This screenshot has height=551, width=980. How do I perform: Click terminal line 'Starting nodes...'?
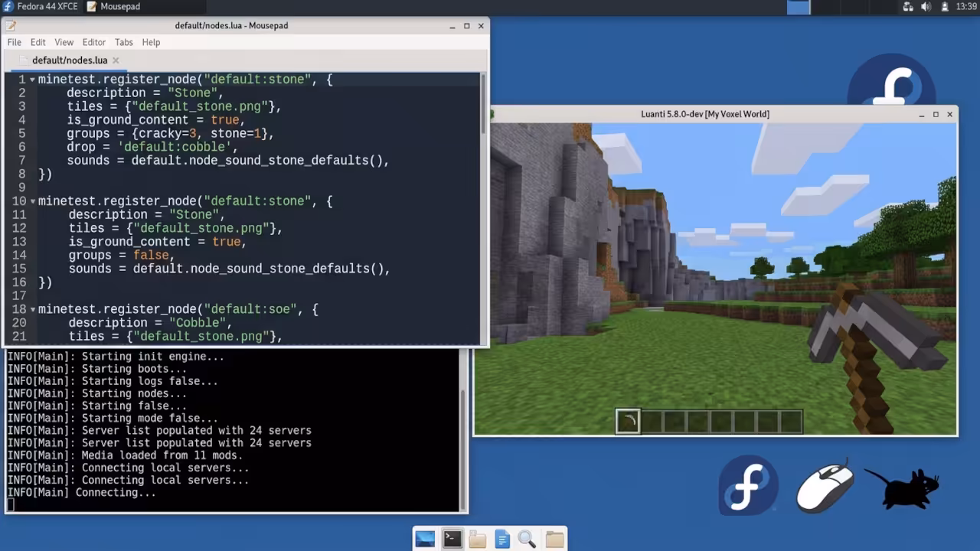coord(96,393)
